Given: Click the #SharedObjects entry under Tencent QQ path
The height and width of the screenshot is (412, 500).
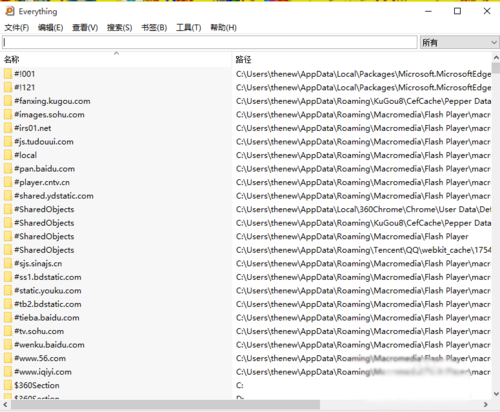Looking at the screenshot, I should coord(44,250).
